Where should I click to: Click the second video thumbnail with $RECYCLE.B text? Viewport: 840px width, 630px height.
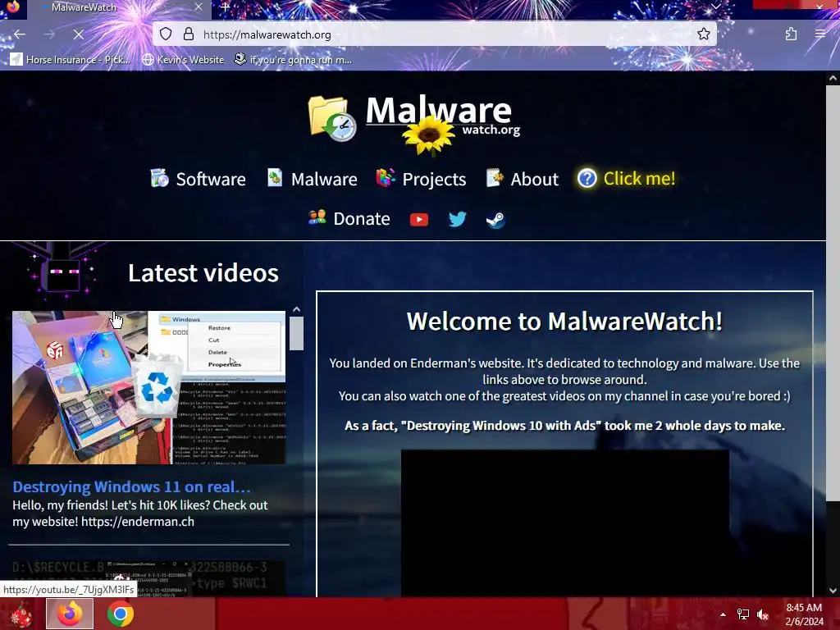coord(149,578)
